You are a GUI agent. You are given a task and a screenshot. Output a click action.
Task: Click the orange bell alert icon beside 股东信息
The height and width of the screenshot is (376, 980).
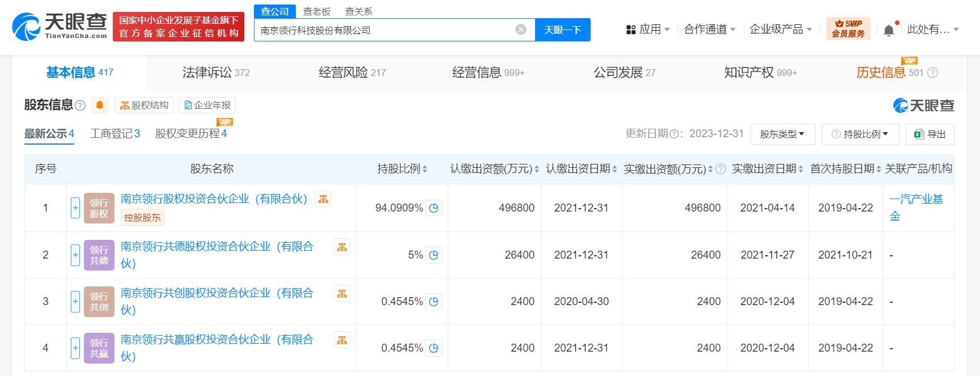click(100, 105)
